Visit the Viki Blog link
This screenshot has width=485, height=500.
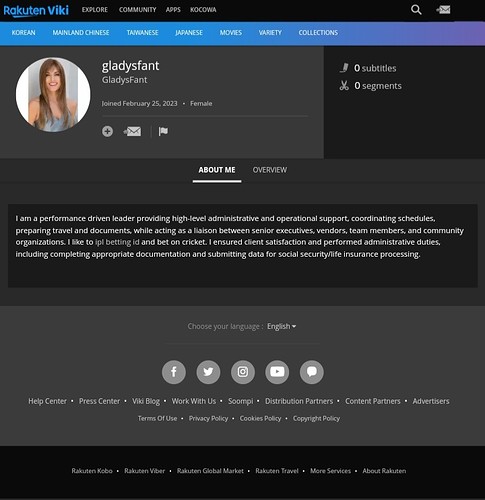(x=146, y=401)
